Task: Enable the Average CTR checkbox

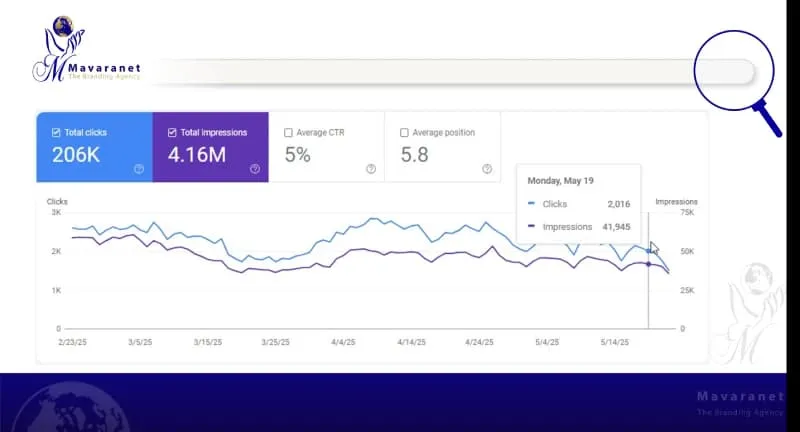Action: click(x=288, y=132)
